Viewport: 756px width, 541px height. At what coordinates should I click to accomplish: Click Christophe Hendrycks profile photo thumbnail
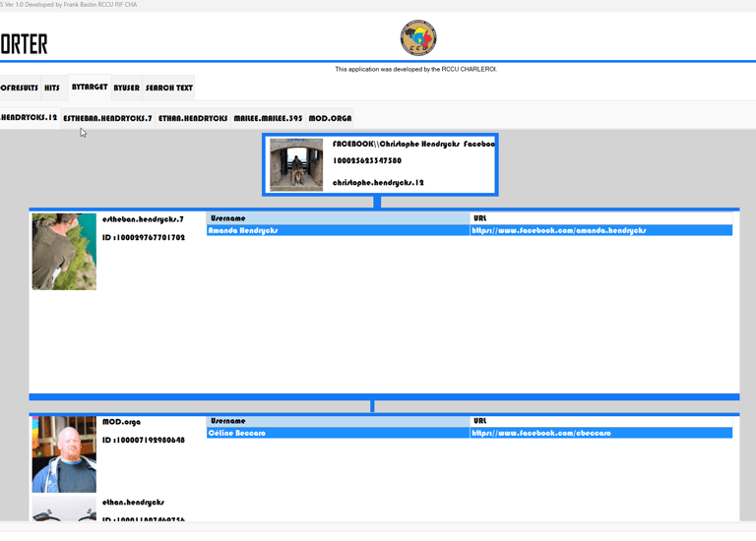coord(296,164)
